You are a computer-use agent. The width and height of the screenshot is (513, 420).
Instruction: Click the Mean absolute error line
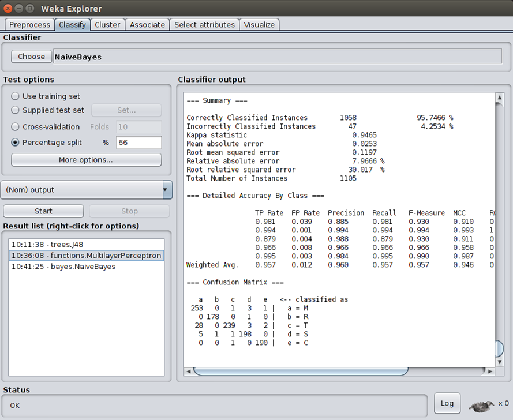tap(282, 144)
